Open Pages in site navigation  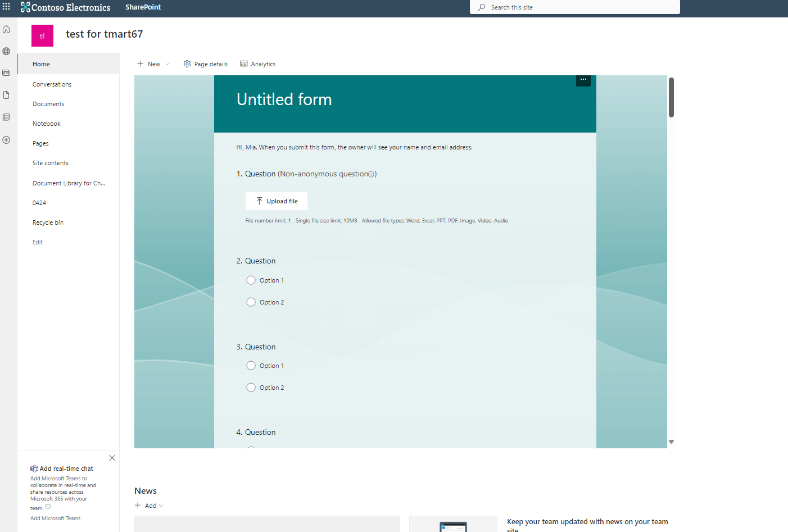[x=40, y=143]
